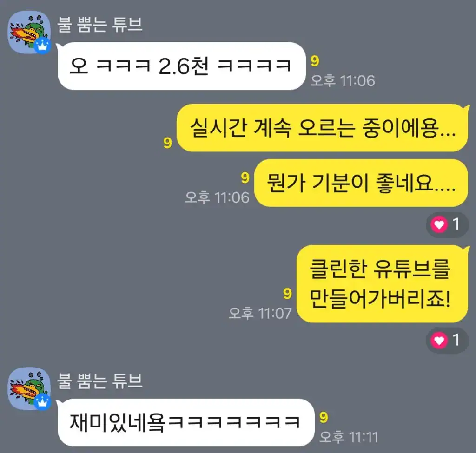Click unread count 9 beside 재미있네욬 message
Image resolution: width=476 pixels, height=453 pixels.
[x=324, y=418]
